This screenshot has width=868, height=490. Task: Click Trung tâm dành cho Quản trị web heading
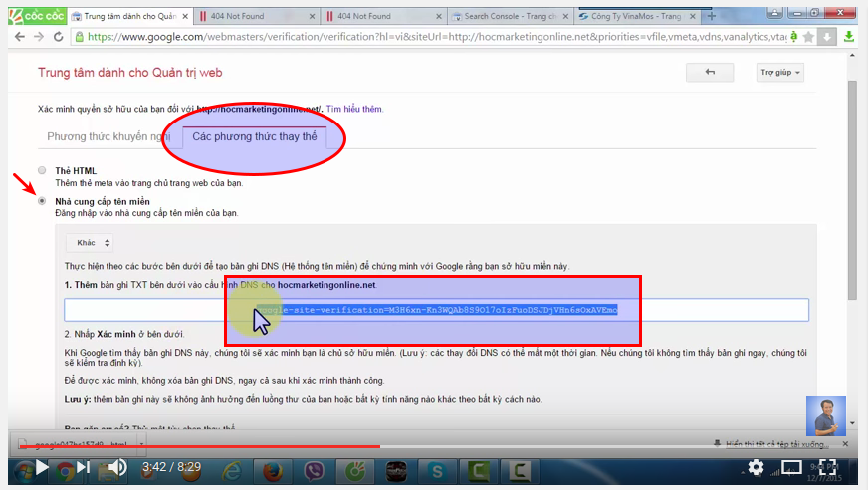pos(130,73)
